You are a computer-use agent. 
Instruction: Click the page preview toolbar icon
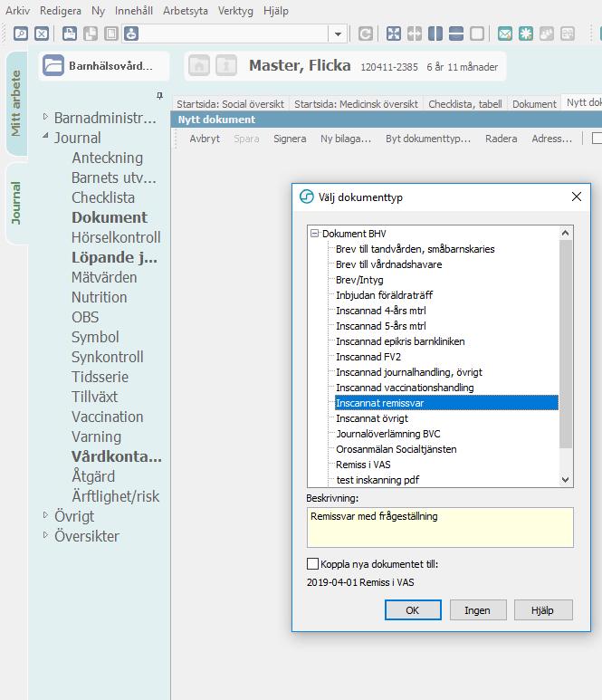(111, 34)
